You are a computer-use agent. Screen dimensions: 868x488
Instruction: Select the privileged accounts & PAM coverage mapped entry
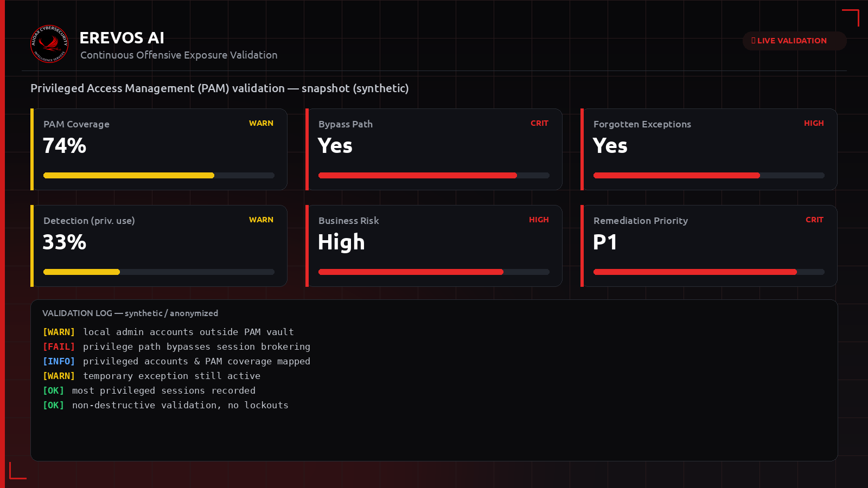pyautogui.click(x=196, y=361)
